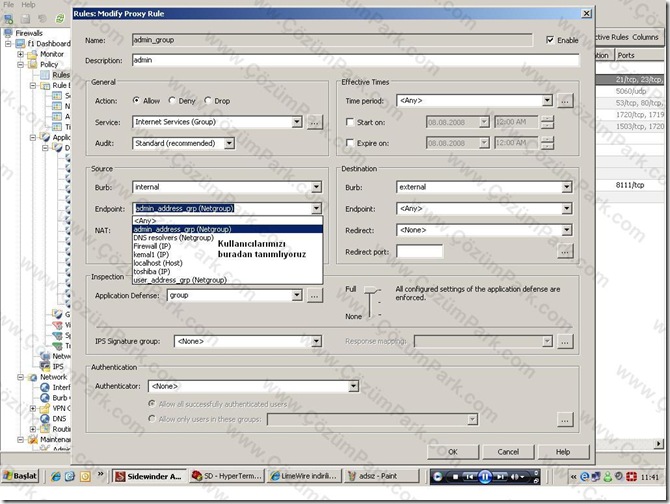Click the add firewall toolbar icon
670x504 pixels.
click(9, 19)
